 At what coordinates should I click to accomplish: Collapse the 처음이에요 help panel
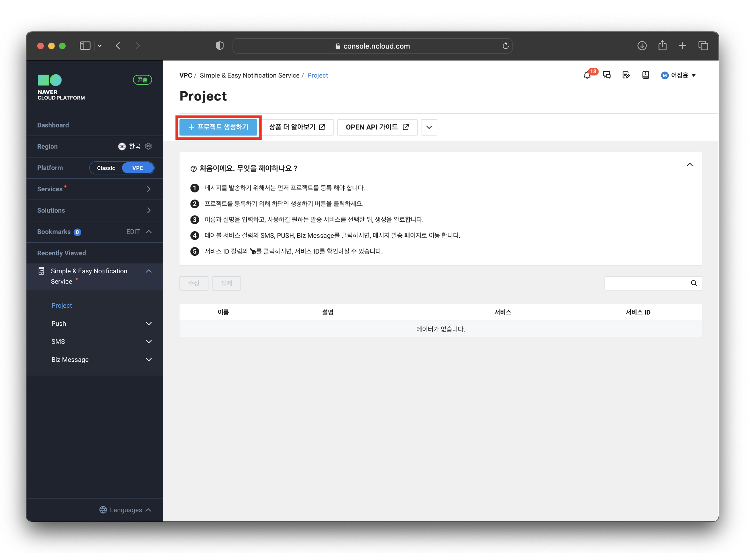coord(689,165)
